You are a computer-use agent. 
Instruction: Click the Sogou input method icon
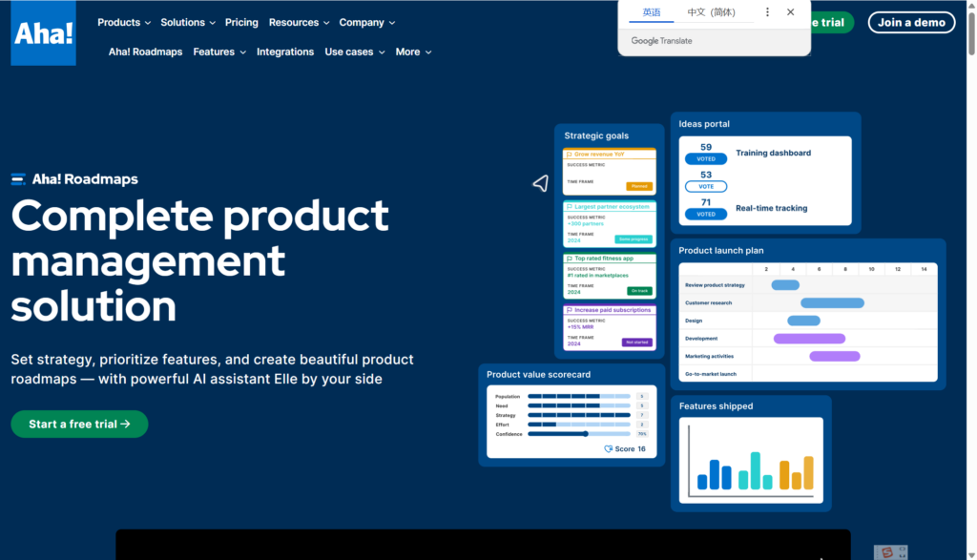(x=888, y=552)
